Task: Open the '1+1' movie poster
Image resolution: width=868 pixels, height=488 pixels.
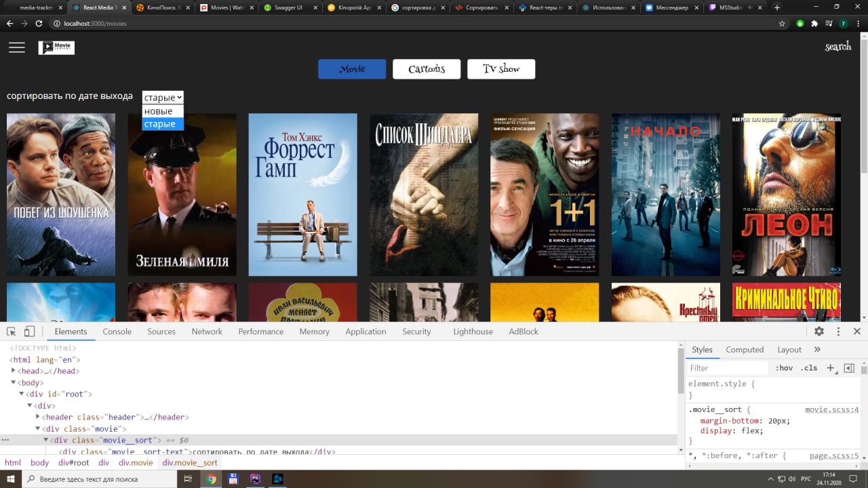Action: 545,195
